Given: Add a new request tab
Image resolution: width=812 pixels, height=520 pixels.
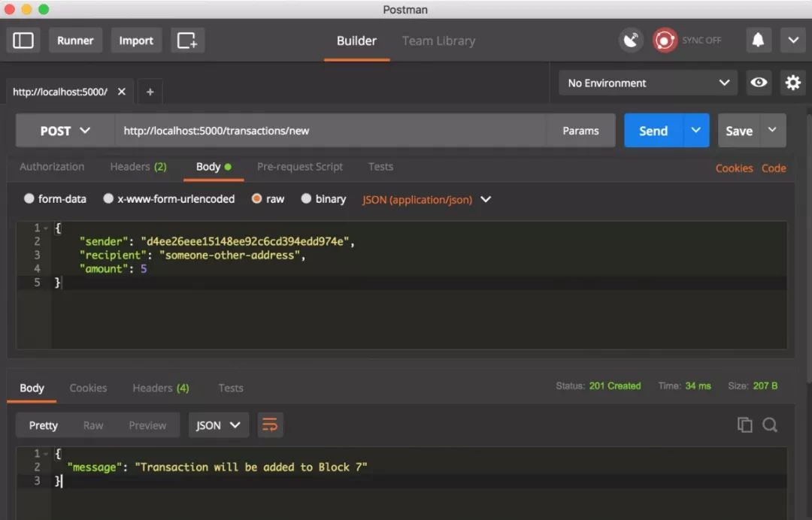Looking at the screenshot, I should [150, 92].
